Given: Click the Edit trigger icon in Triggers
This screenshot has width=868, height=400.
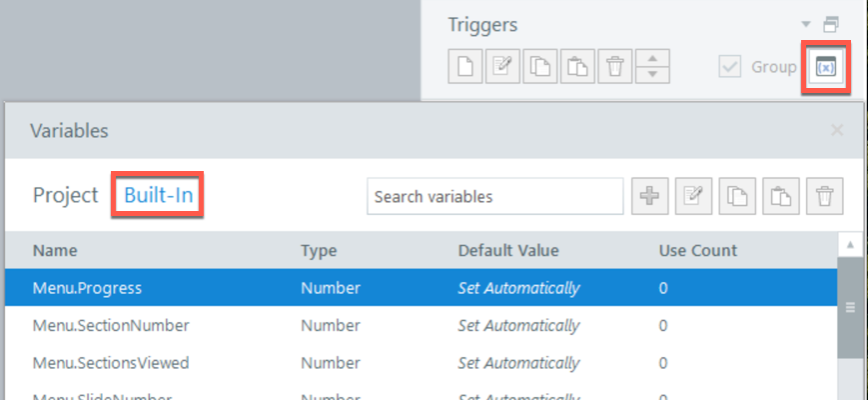Looking at the screenshot, I should 500,67.
